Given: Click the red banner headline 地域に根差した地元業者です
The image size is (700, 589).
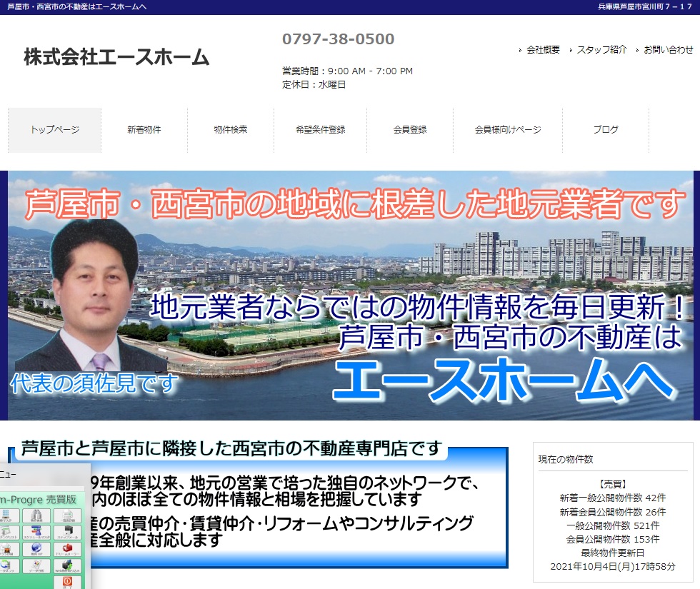Looking at the screenshot, I should (355, 204).
